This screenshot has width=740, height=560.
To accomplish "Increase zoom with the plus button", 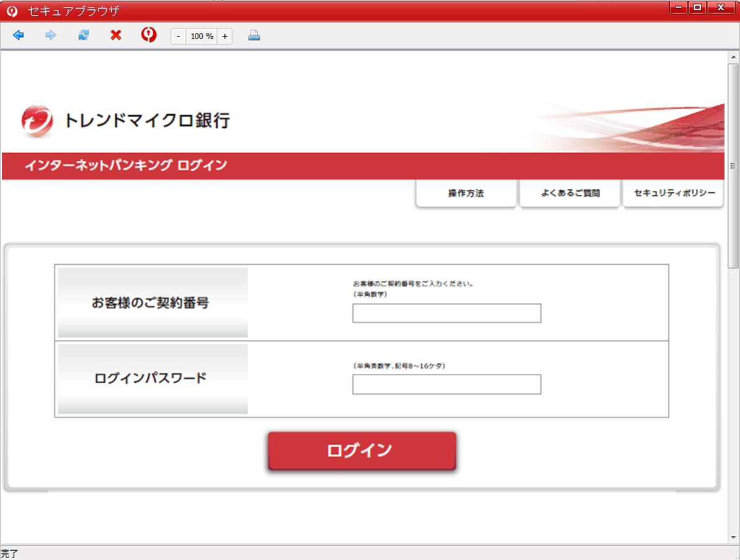I will pyautogui.click(x=225, y=37).
